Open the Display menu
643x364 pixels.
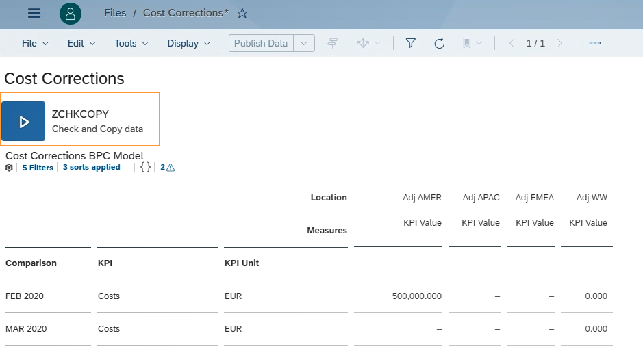188,44
